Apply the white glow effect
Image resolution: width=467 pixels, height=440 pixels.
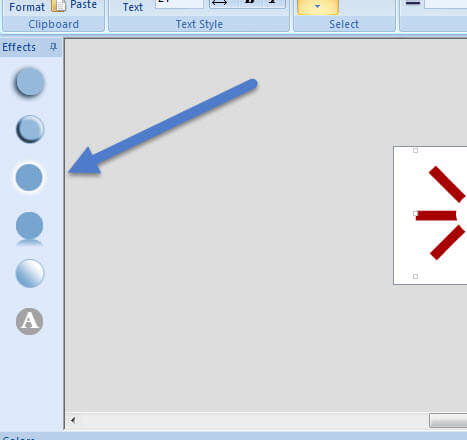[x=29, y=177]
